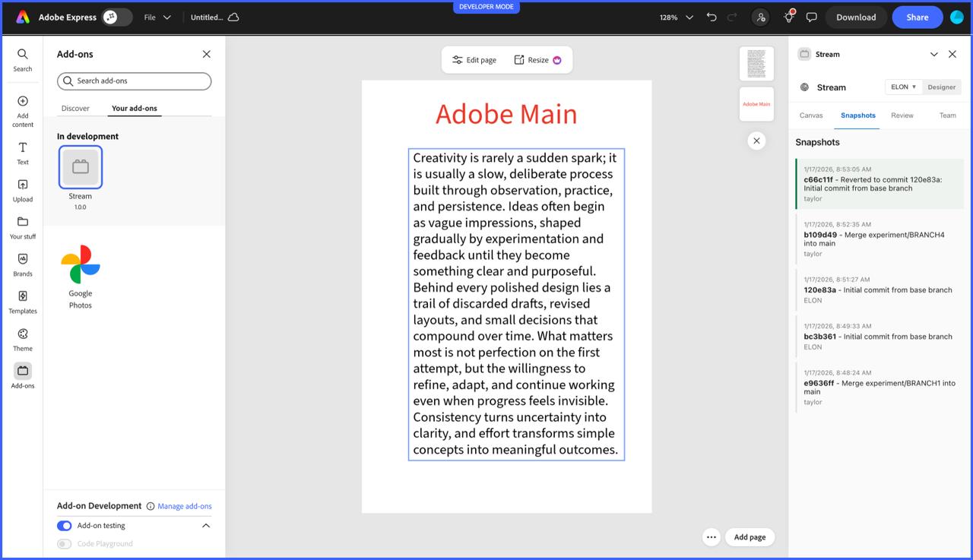Select the Adobe Main page thumbnail
973x560 pixels.
pyautogui.click(x=756, y=104)
